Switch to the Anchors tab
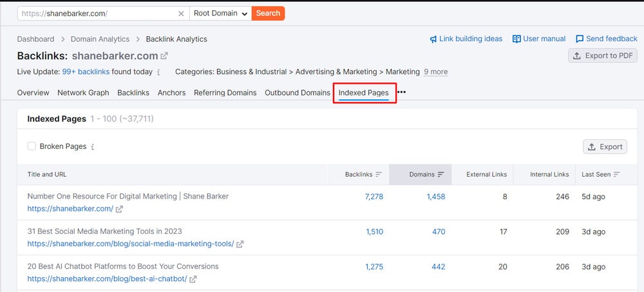This screenshot has width=644, height=292. (172, 93)
